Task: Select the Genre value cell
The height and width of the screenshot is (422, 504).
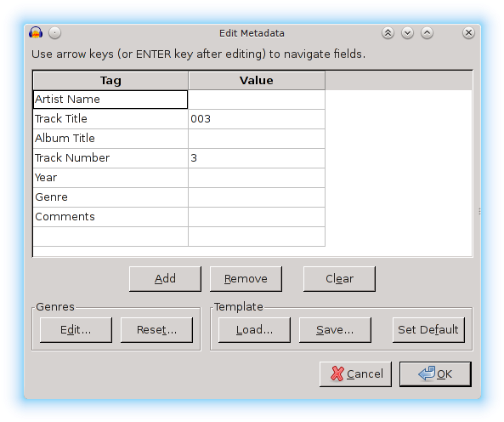Action: tap(257, 197)
